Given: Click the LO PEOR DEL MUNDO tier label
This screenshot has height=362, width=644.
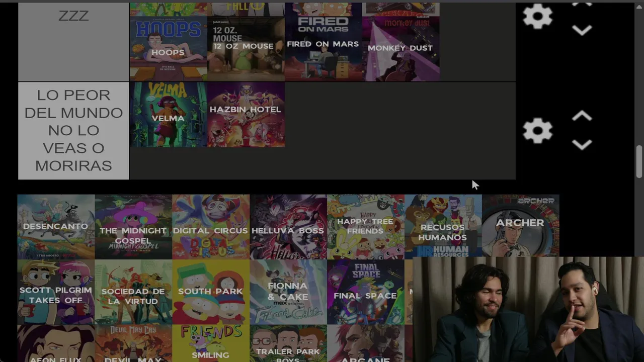Looking at the screenshot, I should (x=73, y=131).
